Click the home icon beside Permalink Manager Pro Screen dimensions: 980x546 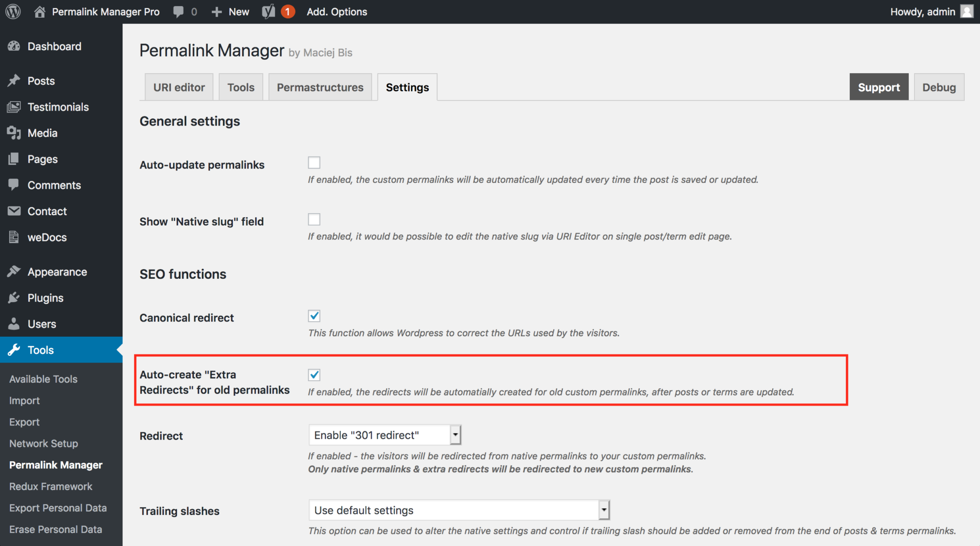40,11
